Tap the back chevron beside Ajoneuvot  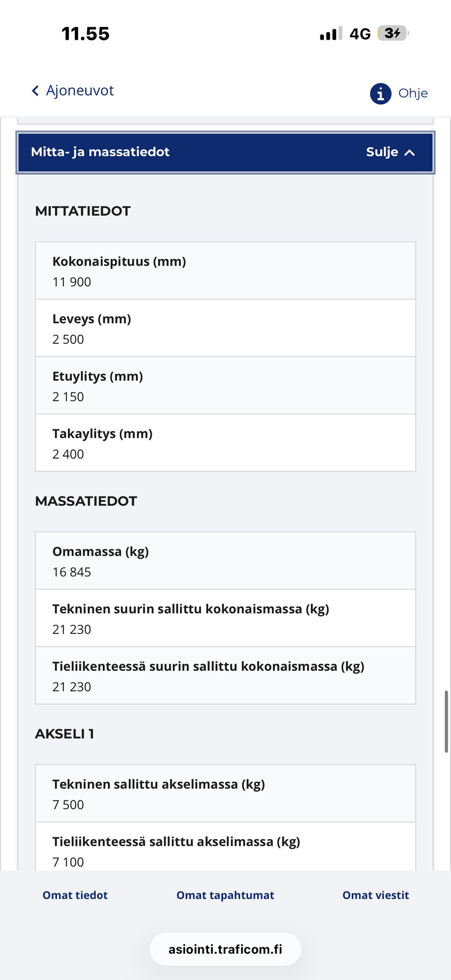click(35, 91)
